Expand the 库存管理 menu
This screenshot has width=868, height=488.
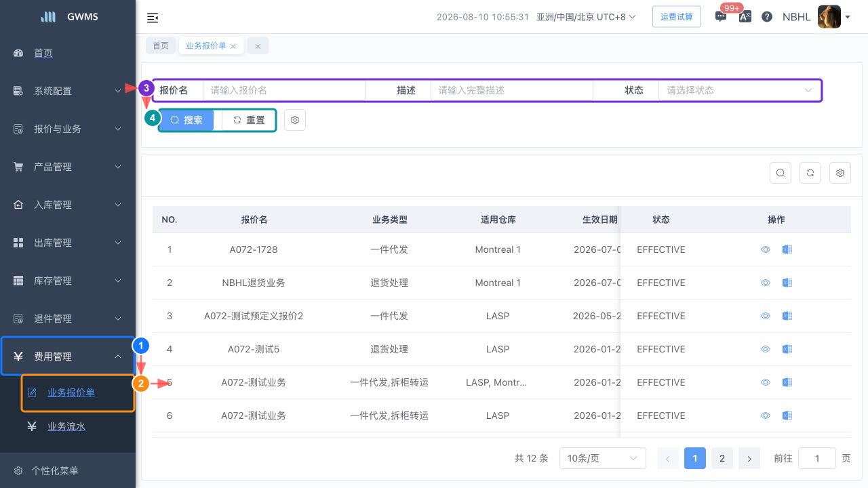coord(68,281)
